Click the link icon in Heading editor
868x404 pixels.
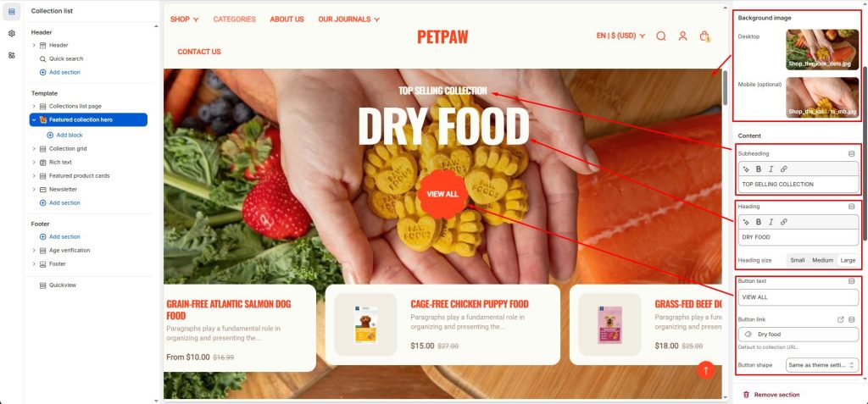784,222
